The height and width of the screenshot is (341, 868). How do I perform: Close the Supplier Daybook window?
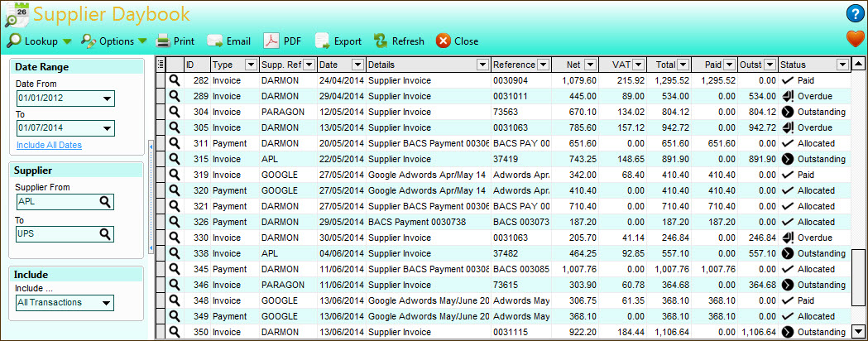click(x=457, y=41)
